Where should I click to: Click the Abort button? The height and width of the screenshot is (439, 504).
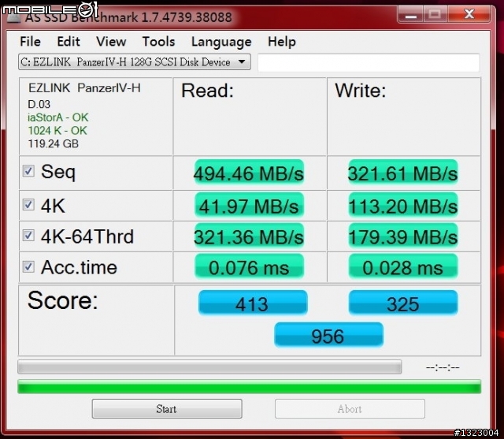point(350,409)
